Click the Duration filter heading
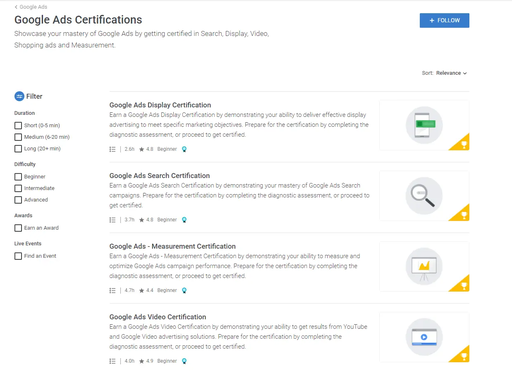Image resolution: width=512 pixels, height=373 pixels. [x=24, y=113]
